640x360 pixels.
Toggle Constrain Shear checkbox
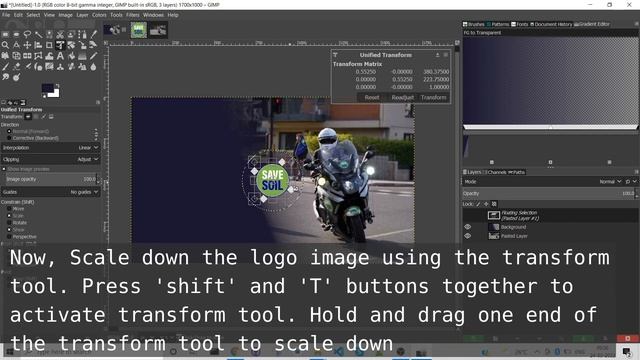pos(9,229)
